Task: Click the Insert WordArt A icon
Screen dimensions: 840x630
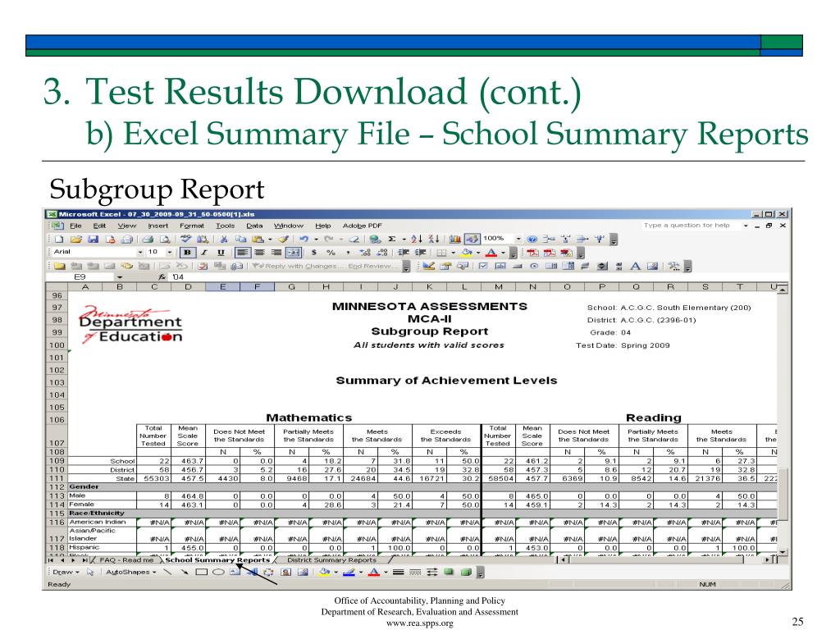Action: 636,266
